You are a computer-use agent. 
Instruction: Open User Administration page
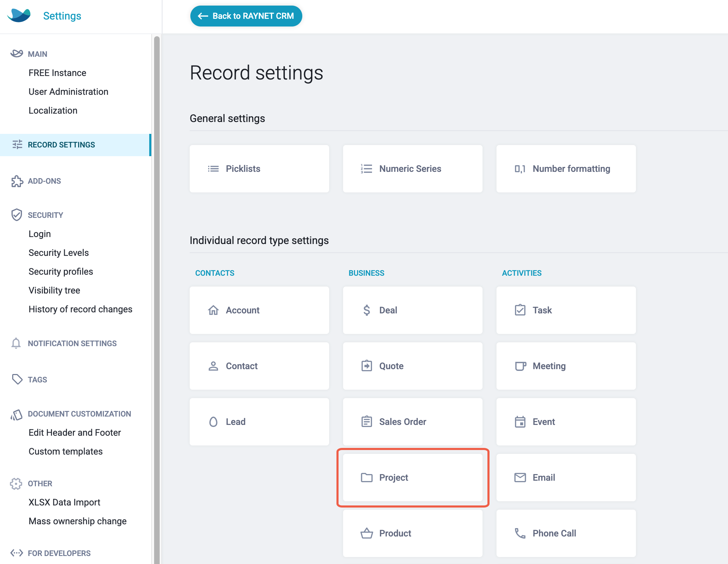point(68,92)
